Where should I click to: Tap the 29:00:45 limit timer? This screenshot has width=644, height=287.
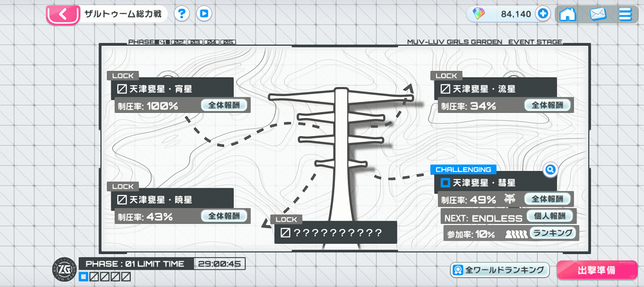click(220, 264)
